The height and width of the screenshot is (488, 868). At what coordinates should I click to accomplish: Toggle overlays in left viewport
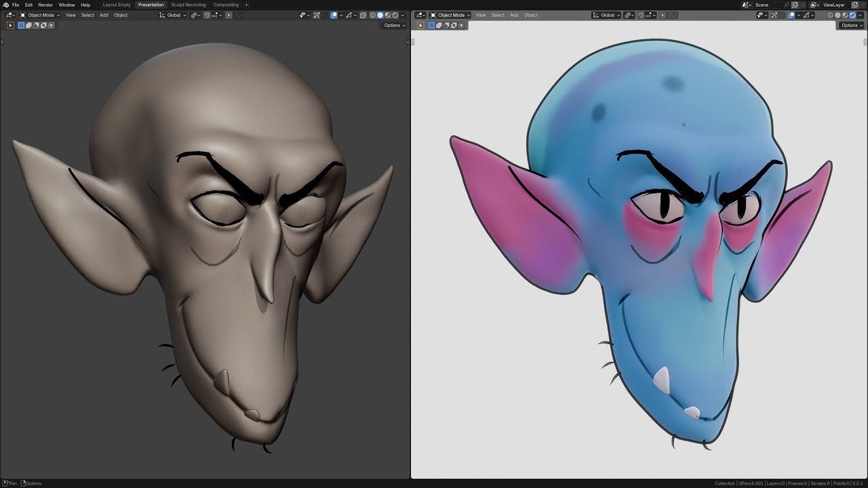[x=334, y=15]
